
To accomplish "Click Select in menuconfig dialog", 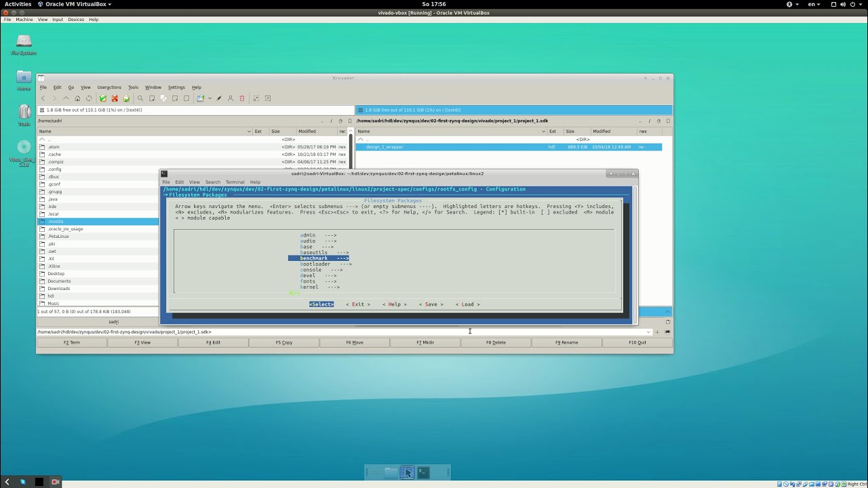I will tap(321, 304).
